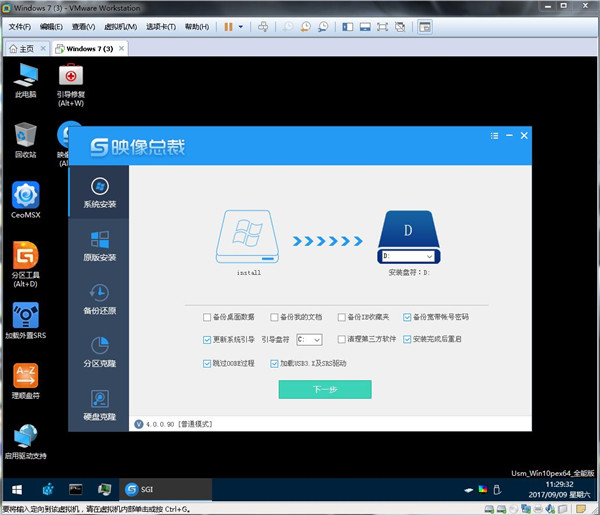
Task: Click the send Ctrl+Alt+Del icon in VMware toolbar
Action: point(263,27)
